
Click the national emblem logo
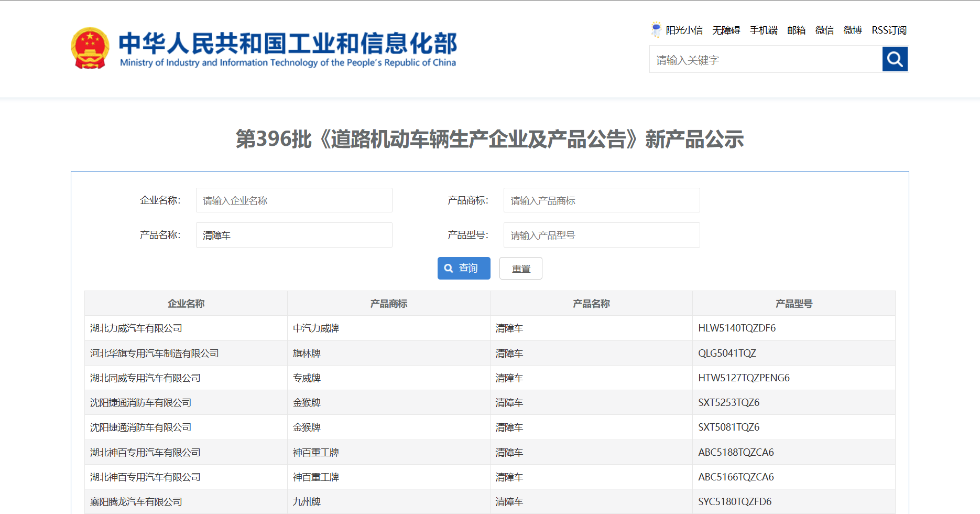[x=90, y=48]
